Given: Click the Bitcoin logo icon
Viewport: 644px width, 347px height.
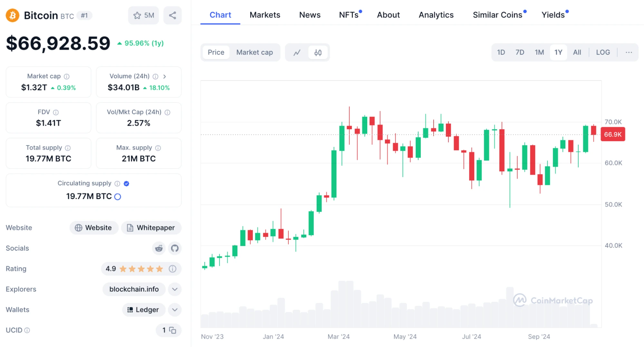Looking at the screenshot, I should (x=13, y=15).
